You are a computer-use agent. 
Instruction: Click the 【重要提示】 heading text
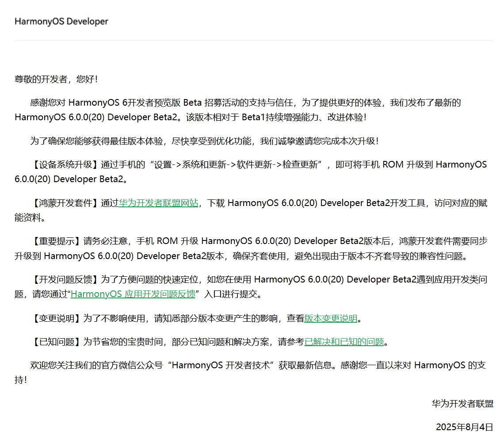click(57, 241)
